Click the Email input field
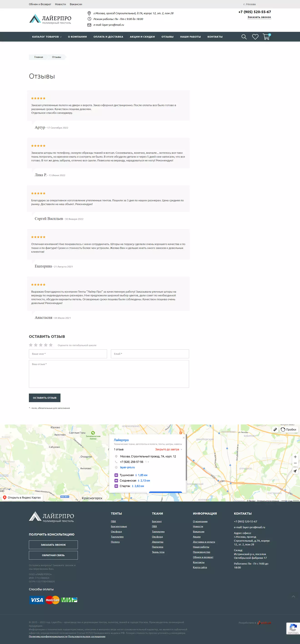This screenshot has height=644, width=300. (150, 354)
